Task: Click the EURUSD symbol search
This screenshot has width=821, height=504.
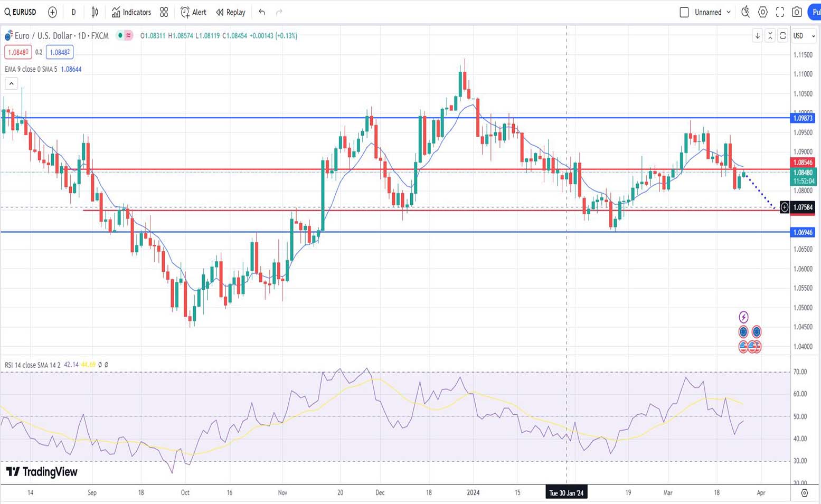Action: pyautogui.click(x=21, y=12)
